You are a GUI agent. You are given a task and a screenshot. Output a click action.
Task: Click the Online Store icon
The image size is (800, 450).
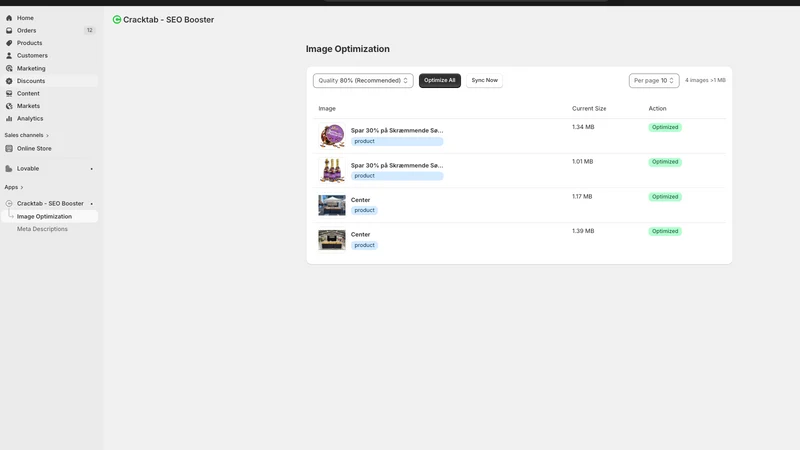(9, 148)
